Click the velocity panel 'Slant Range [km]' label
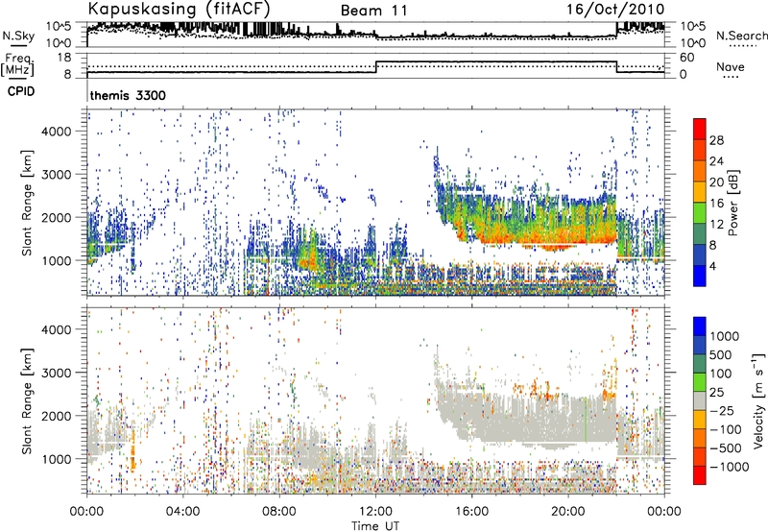Image resolution: width=768 pixels, height=532 pixels. click(27, 400)
